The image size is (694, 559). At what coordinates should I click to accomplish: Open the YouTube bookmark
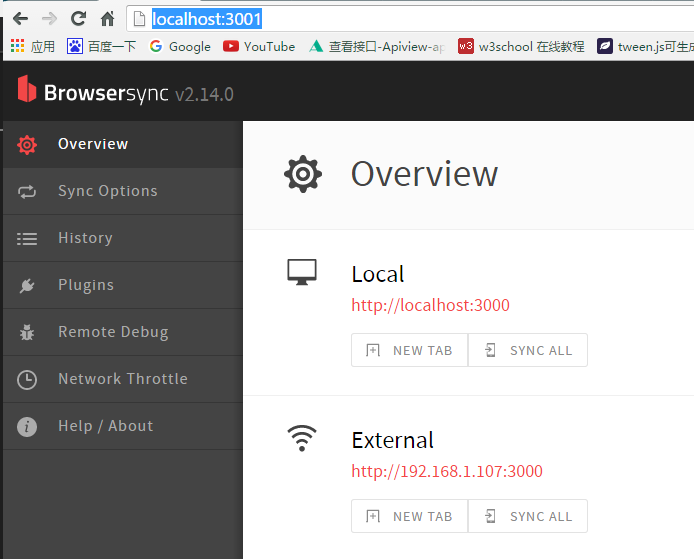259,46
